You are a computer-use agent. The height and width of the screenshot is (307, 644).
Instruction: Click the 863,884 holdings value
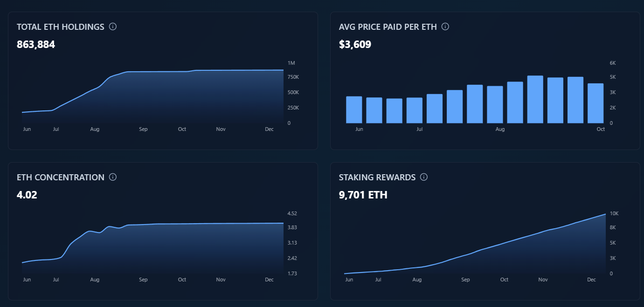pyautogui.click(x=35, y=44)
